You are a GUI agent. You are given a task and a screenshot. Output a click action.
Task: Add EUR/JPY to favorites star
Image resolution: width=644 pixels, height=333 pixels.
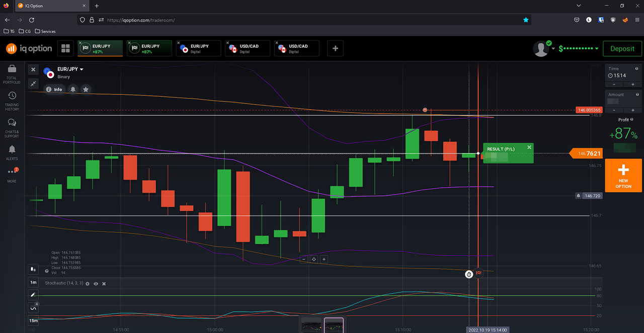(86, 89)
